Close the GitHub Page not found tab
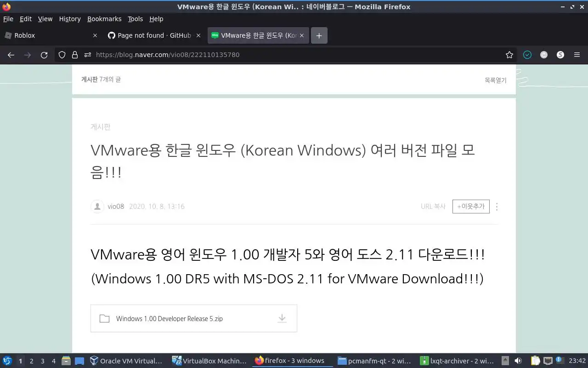Viewport: 588px width, 368px height. tap(198, 35)
